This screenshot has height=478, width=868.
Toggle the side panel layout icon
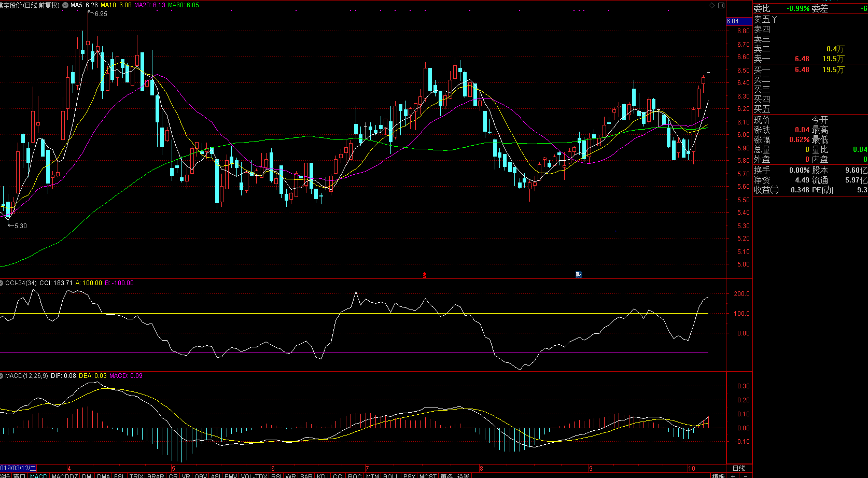[721, 5]
